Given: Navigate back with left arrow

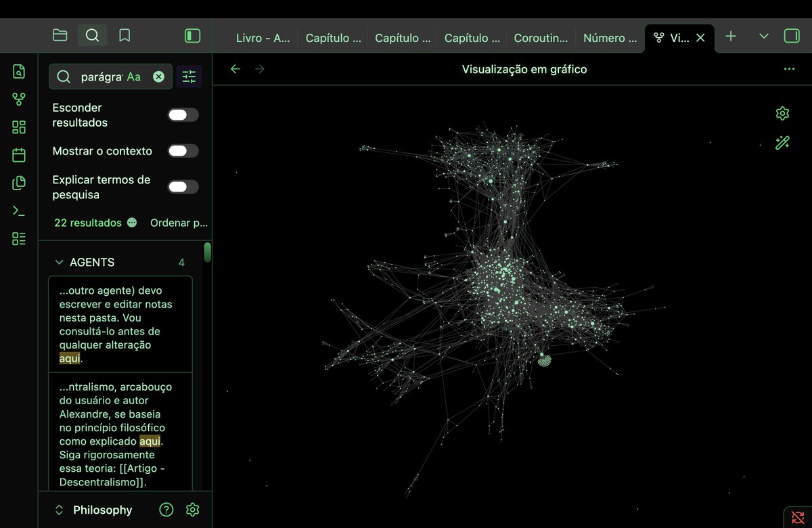Looking at the screenshot, I should click(x=235, y=69).
